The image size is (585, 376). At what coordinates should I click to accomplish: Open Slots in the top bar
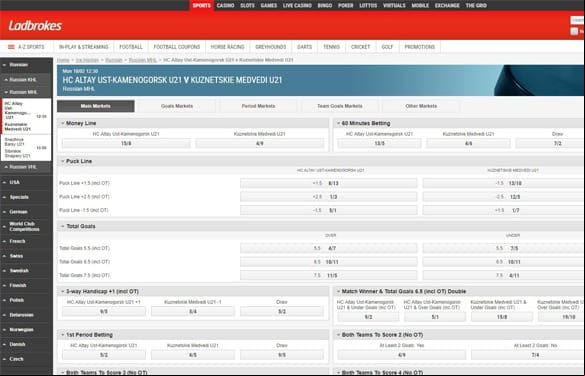247,5
